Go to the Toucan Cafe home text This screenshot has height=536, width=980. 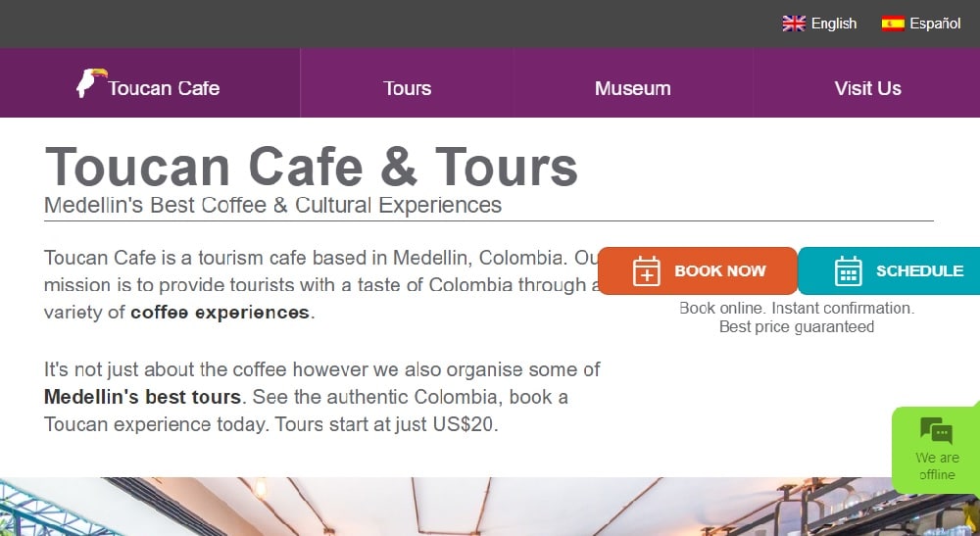tap(164, 88)
